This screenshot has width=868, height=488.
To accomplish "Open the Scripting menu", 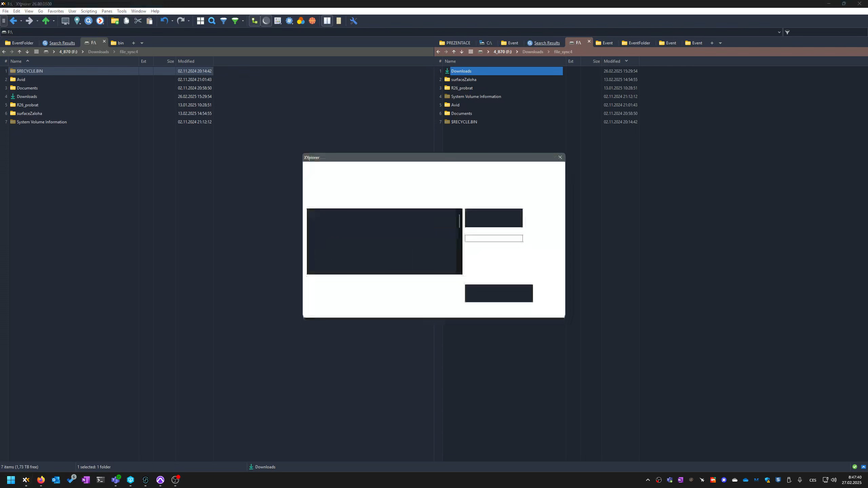I will point(89,11).
